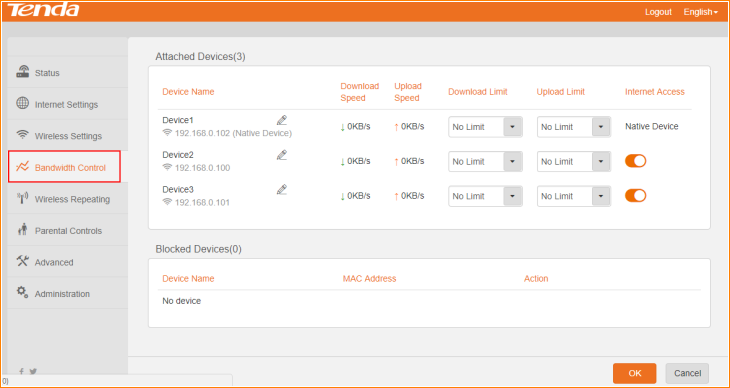The height and width of the screenshot is (388, 730).
Task: Select the Advanced menu item
Action: (68, 262)
